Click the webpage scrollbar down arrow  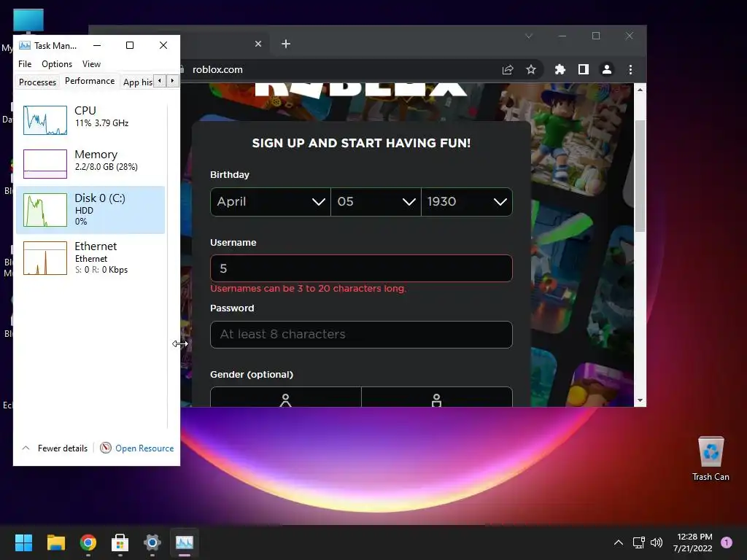[640, 400]
